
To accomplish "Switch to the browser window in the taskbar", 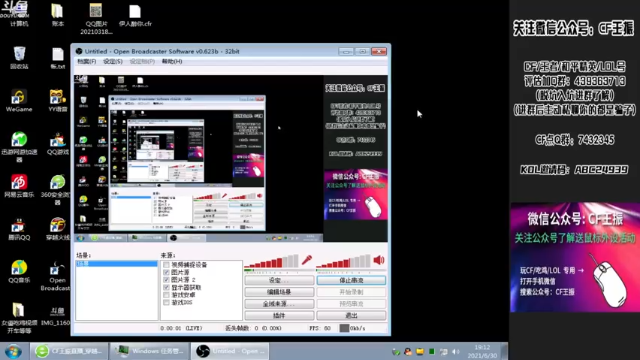I will coord(69,351).
